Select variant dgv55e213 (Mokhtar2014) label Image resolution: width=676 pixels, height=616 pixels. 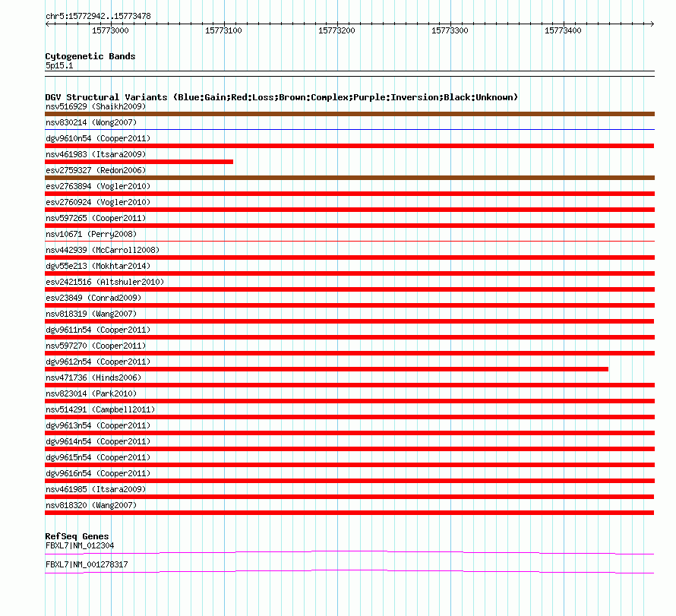pos(98,266)
